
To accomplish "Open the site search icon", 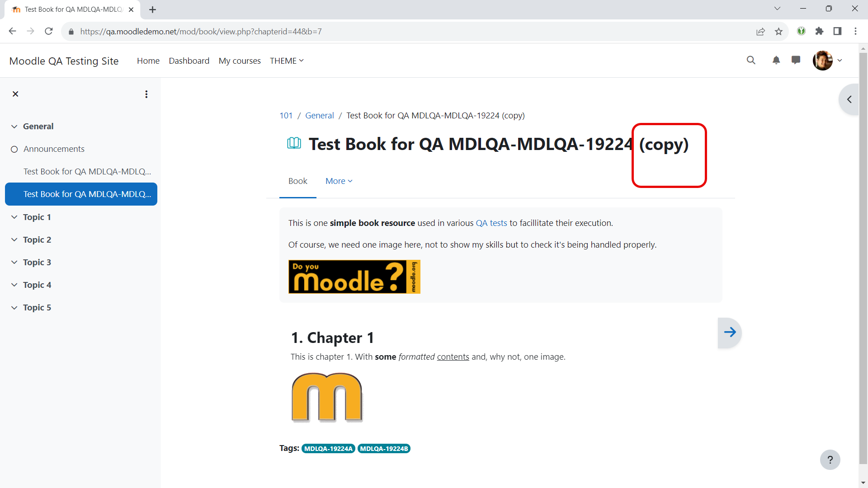I will click(x=751, y=60).
